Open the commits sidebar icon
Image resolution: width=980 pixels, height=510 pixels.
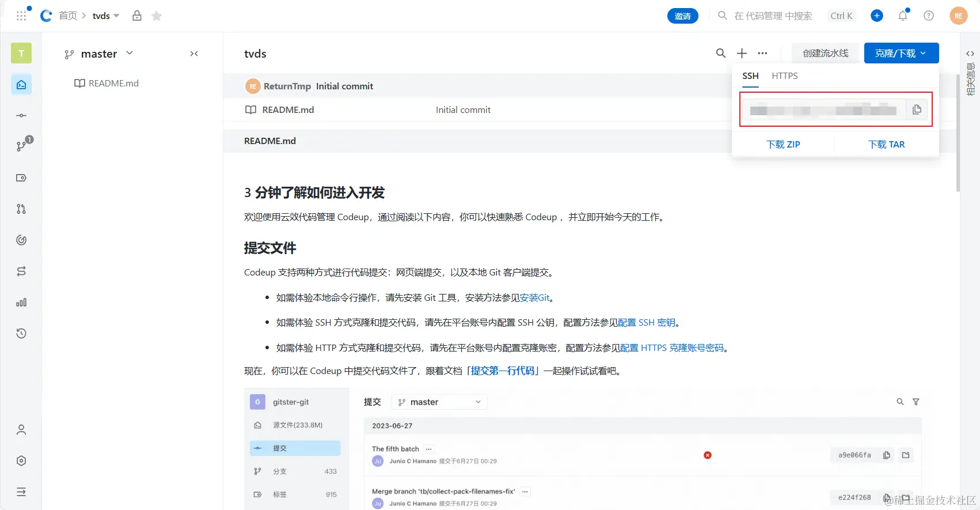21,115
